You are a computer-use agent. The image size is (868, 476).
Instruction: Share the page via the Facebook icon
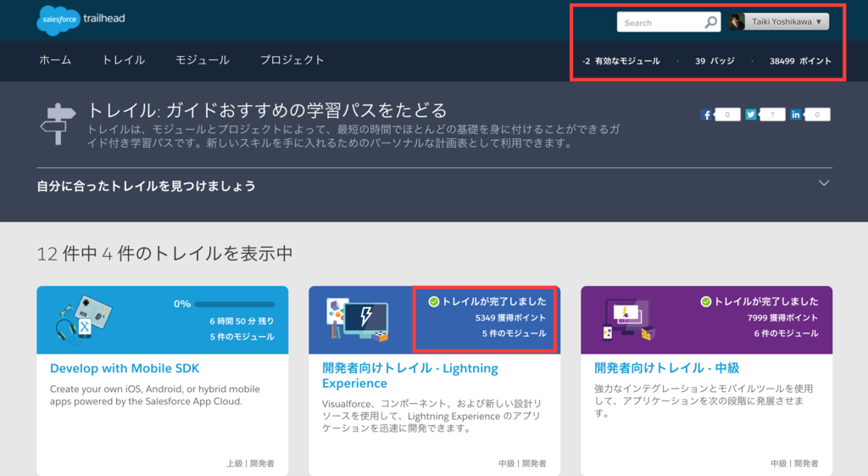pyautogui.click(x=706, y=115)
